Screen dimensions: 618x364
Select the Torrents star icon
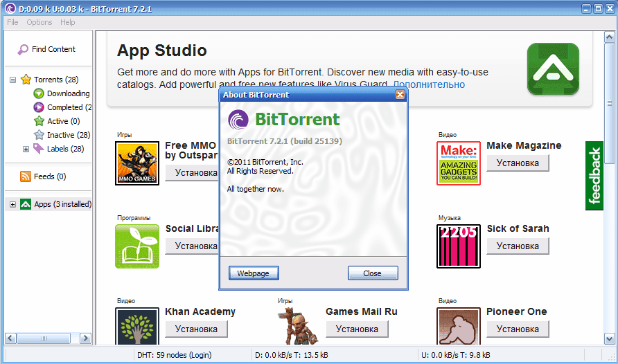coord(26,80)
